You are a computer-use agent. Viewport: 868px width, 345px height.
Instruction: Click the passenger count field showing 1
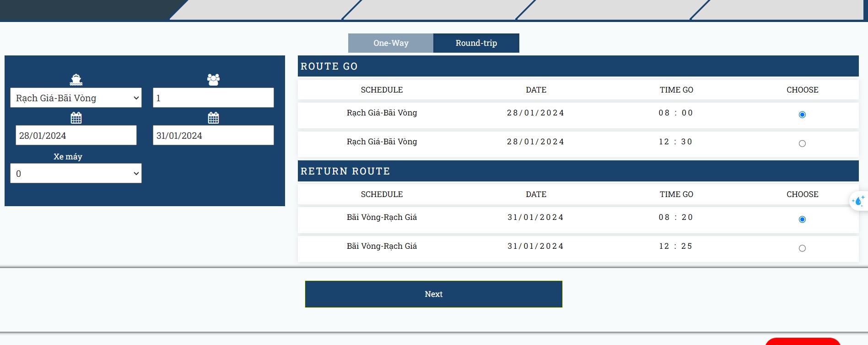click(x=213, y=97)
